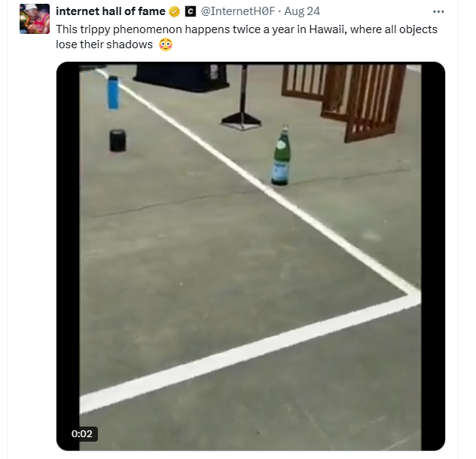Click the gold verified checkmark badge

[x=174, y=11]
